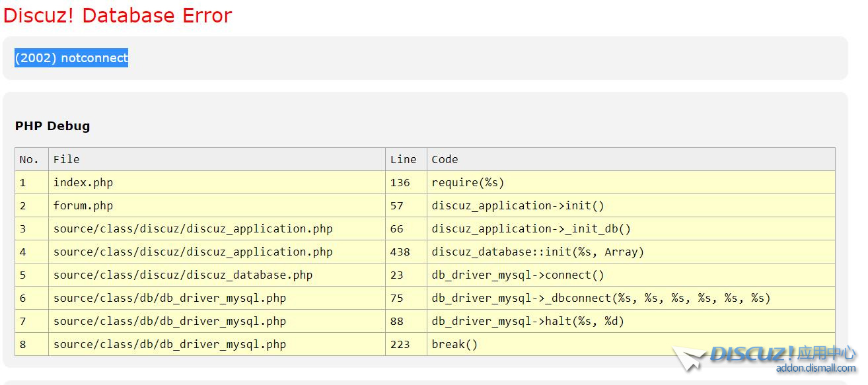Click line number "223"
This screenshot has height=385, width=868.
(406, 344)
